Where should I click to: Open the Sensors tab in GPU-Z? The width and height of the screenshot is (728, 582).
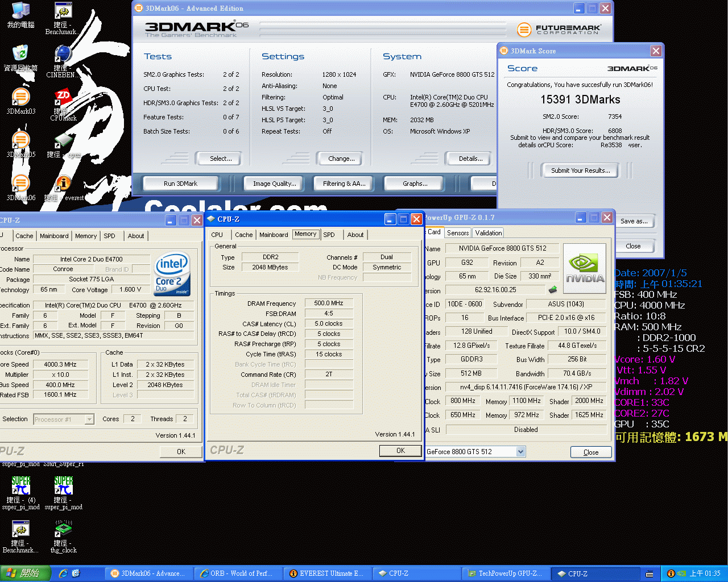[458, 233]
